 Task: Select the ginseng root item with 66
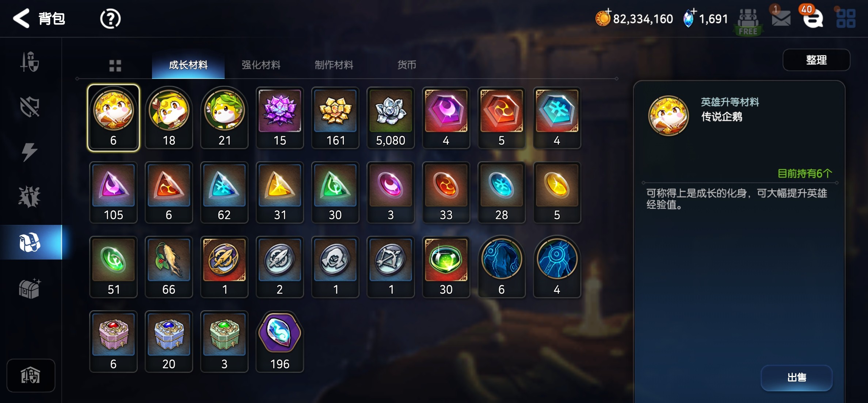(169, 267)
